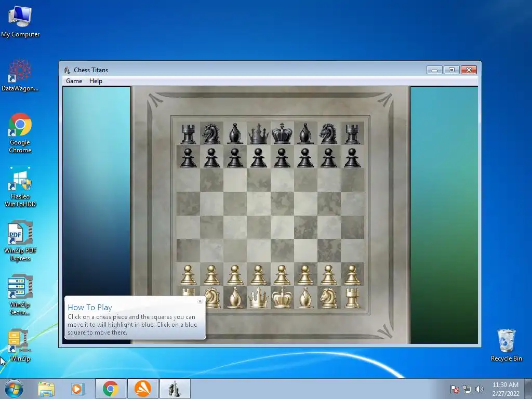Select the white king piece

282,298
